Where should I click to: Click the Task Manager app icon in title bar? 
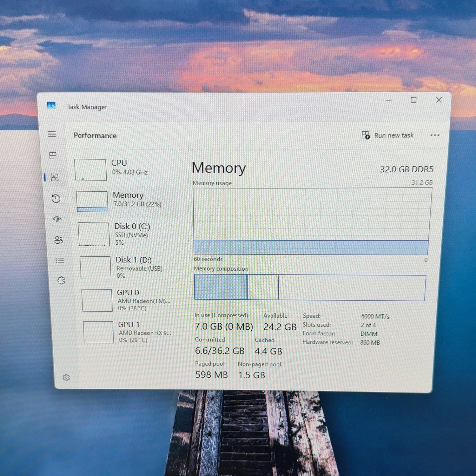tap(51, 105)
